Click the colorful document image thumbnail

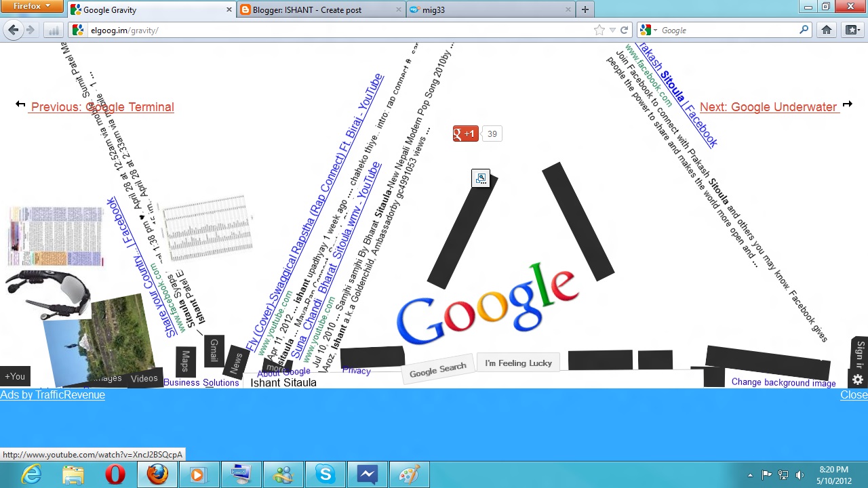click(x=56, y=236)
